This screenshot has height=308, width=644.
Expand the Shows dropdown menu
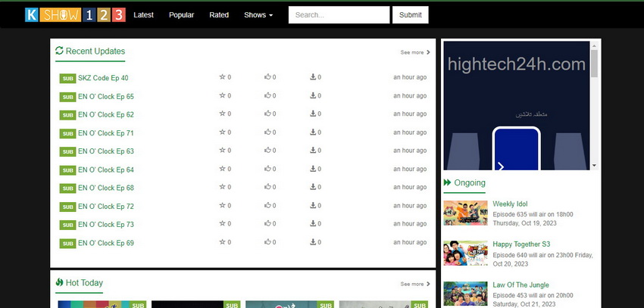(x=258, y=14)
